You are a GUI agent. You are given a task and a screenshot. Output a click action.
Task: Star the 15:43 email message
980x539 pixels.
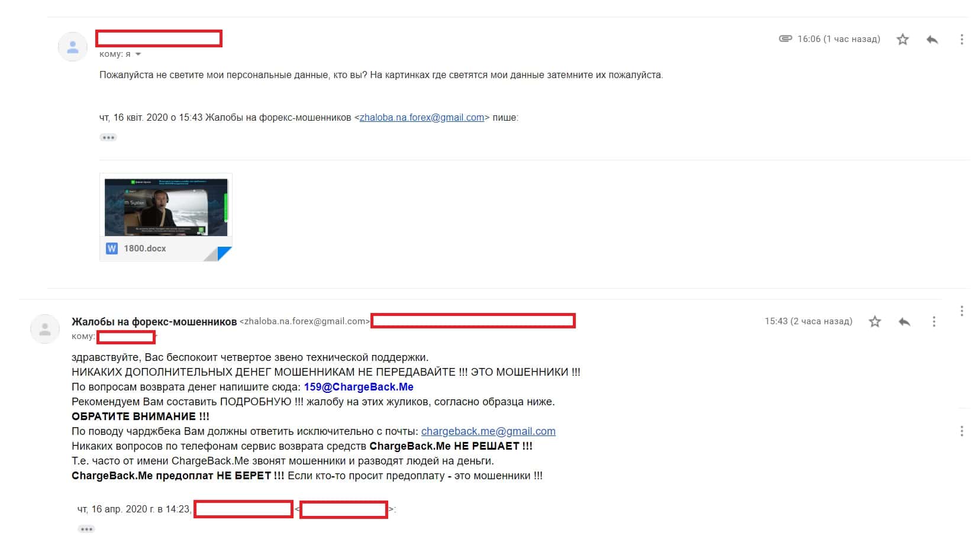875,321
